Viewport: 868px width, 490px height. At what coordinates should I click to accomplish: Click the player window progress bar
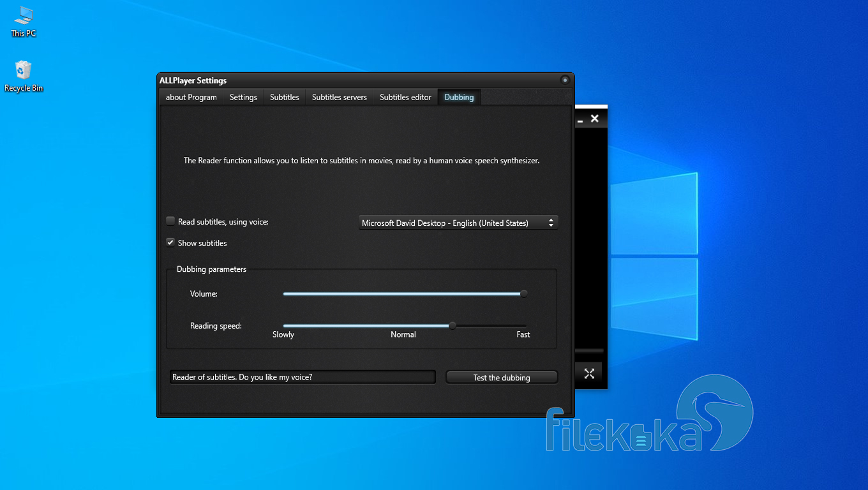(x=589, y=351)
